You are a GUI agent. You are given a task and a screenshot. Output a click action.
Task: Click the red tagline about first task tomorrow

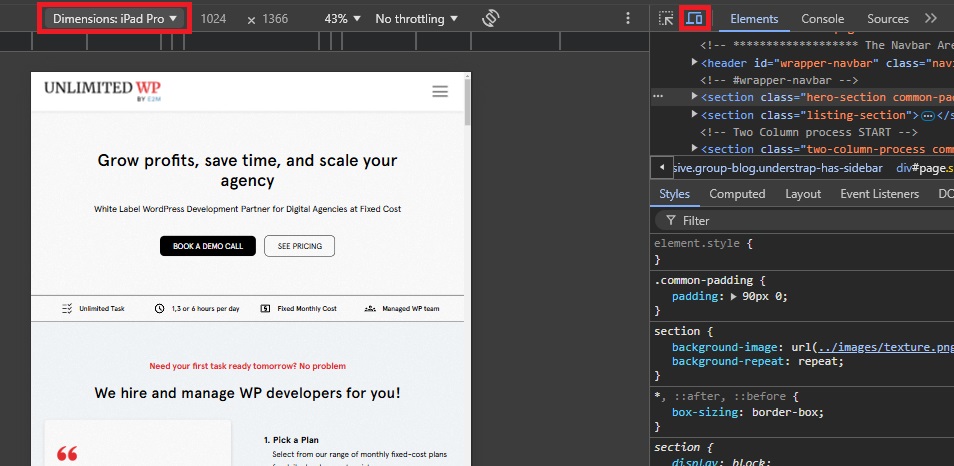pyautogui.click(x=248, y=366)
